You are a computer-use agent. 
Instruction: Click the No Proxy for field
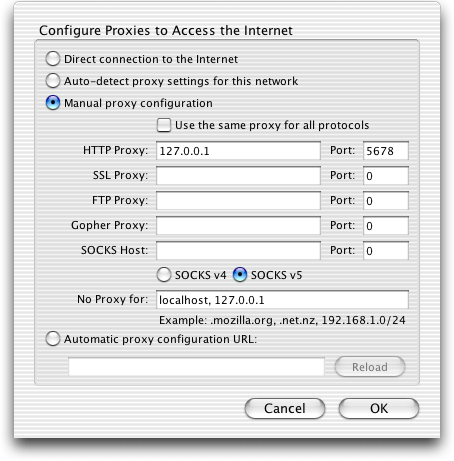click(282, 300)
